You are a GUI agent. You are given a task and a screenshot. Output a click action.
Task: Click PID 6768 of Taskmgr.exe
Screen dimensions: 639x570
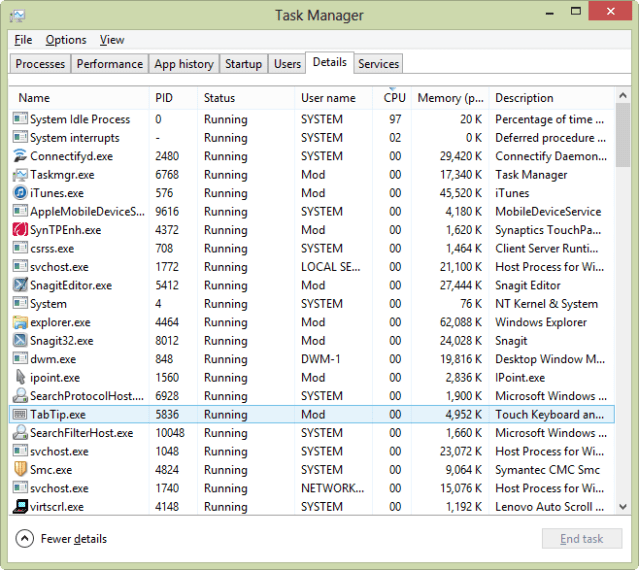point(167,175)
